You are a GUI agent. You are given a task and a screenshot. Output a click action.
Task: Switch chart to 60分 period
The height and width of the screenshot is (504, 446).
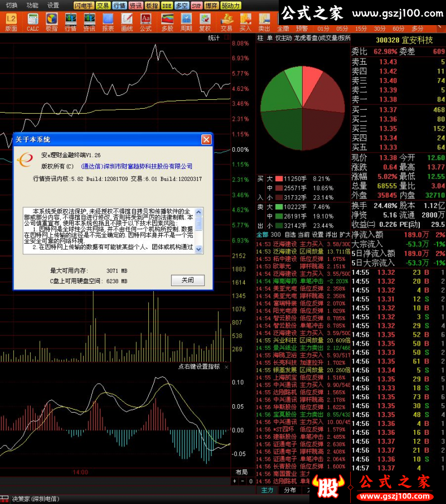click(399, 28)
